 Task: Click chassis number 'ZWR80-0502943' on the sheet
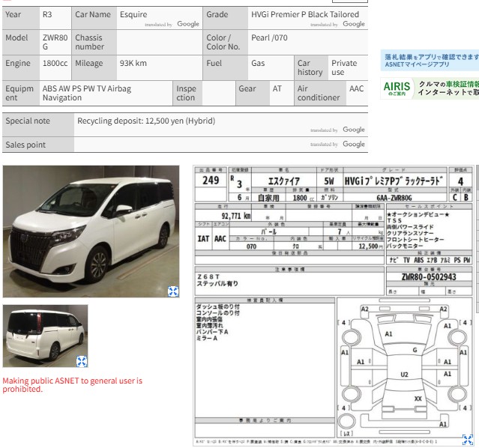point(429,277)
